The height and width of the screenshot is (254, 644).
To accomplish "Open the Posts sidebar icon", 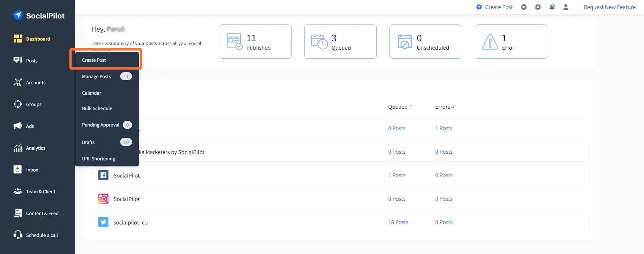I will tap(18, 60).
